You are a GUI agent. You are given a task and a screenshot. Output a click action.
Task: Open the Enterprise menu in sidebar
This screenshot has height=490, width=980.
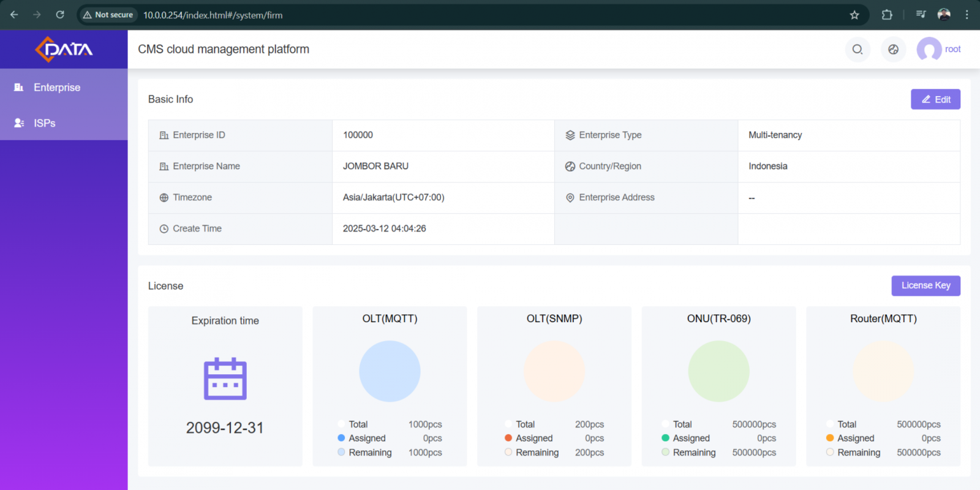64,88
